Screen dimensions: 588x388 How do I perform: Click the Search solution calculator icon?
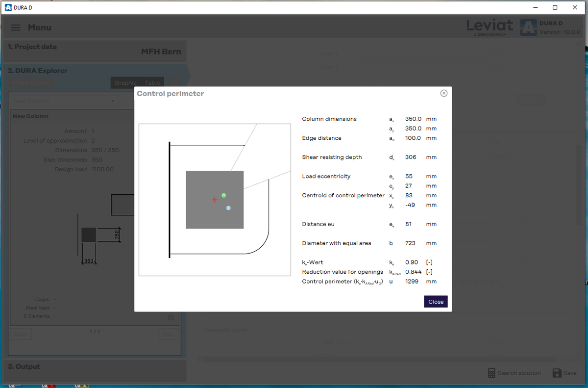492,373
